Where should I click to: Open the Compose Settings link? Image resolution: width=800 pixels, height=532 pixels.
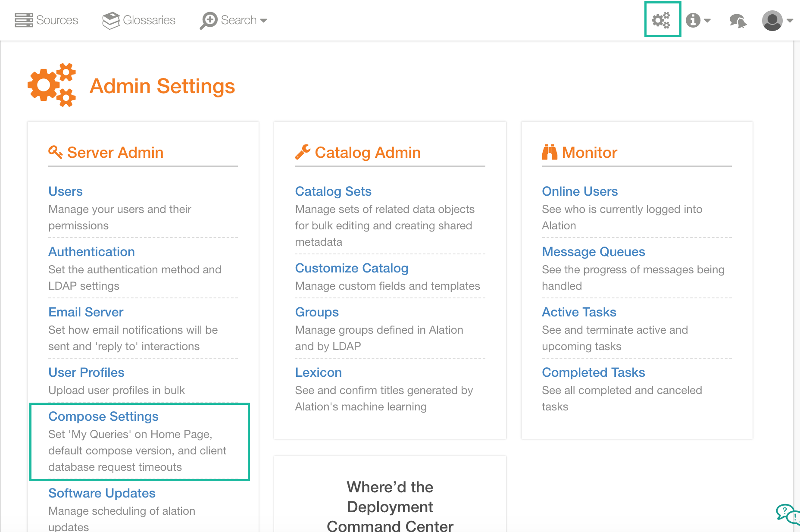103,416
